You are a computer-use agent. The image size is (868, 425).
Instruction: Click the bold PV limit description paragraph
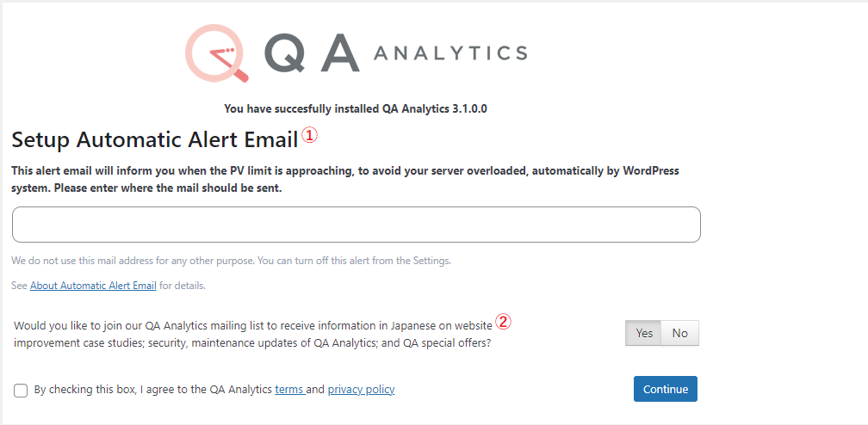pos(344,179)
